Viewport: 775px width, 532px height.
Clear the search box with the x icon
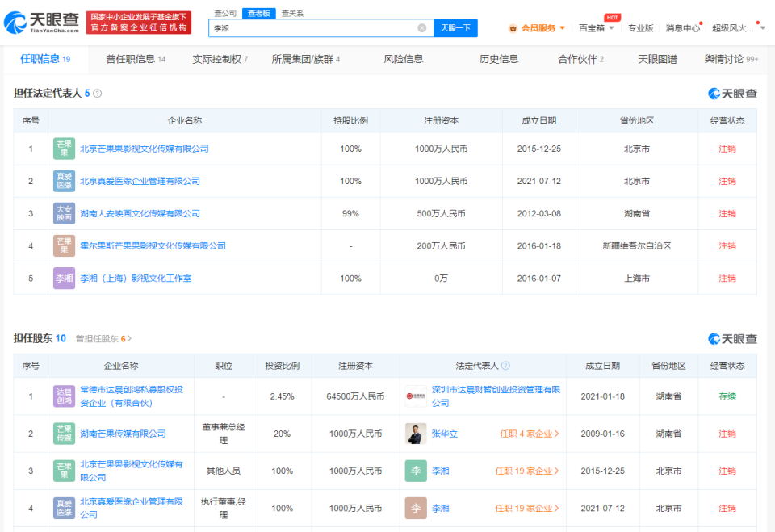(x=422, y=27)
